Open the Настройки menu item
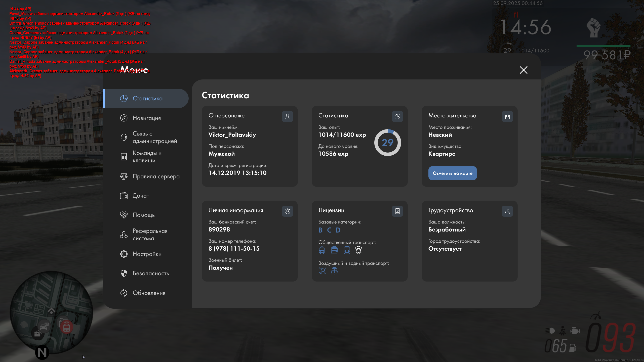Viewport: 644px width, 362px height. point(147,254)
